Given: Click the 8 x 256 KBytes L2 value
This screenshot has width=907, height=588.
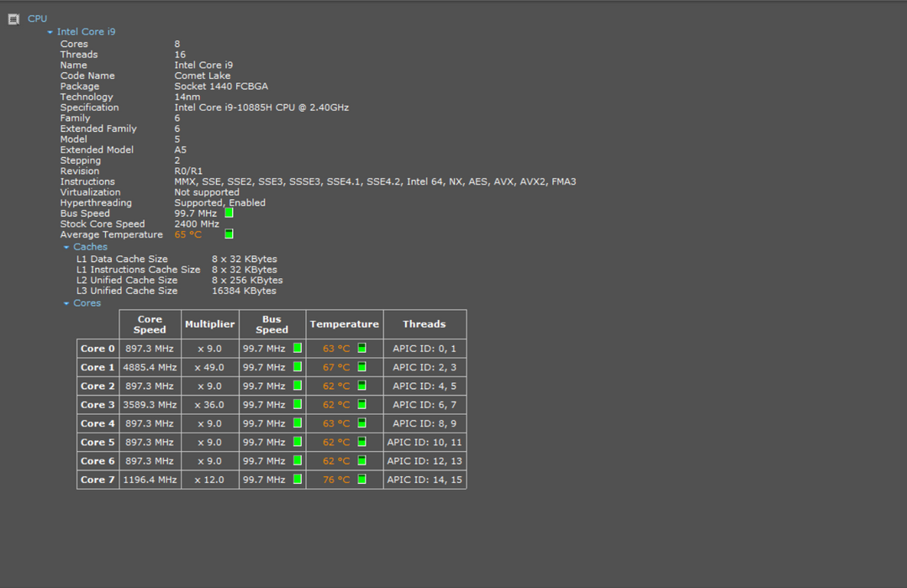Looking at the screenshot, I should click(248, 281).
